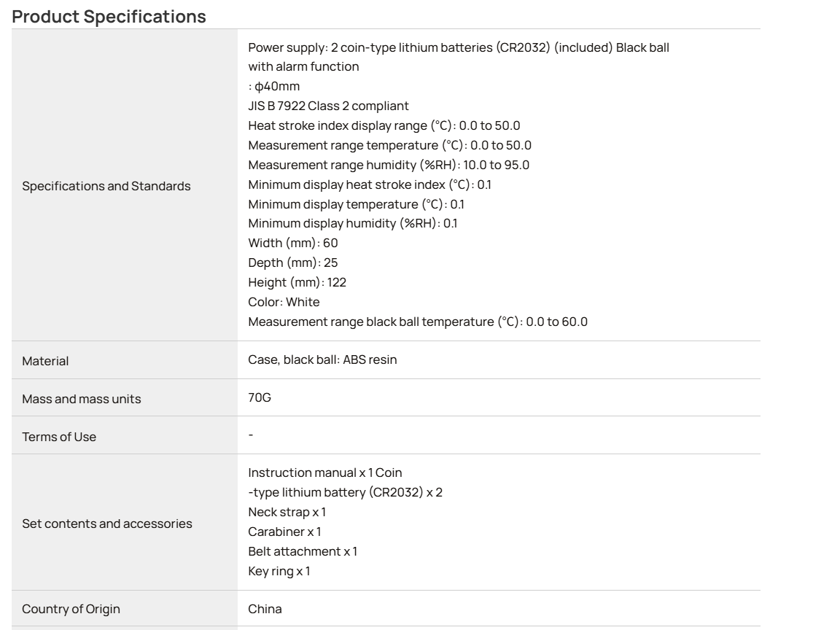Click the JIS B 7922 Class 2 compliant text

pyautogui.click(x=328, y=106)
